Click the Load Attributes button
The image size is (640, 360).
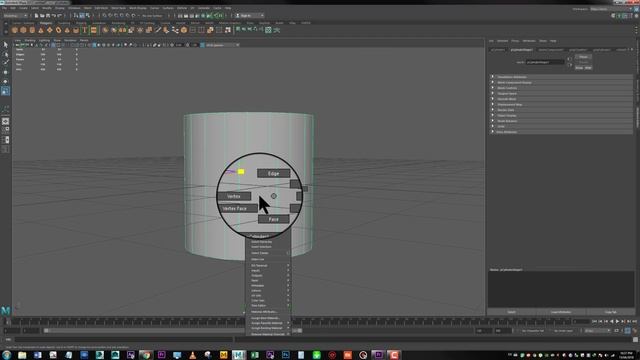pos(561,312)
